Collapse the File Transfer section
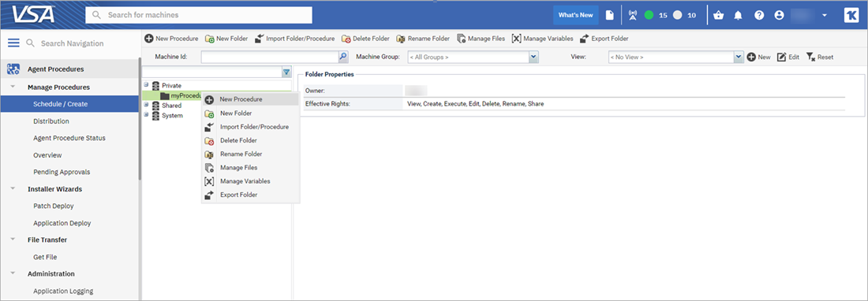The image size is (868, 301). tap(13, 239)
